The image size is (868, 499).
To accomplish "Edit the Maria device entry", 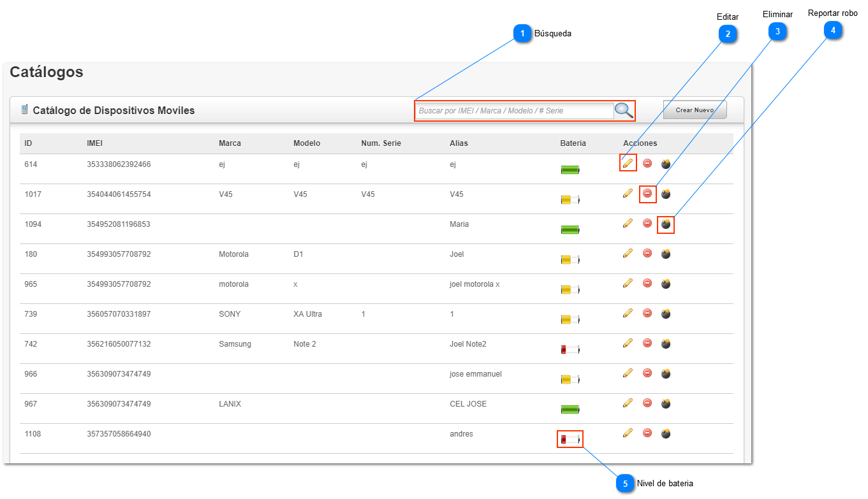I will (628, 224).
